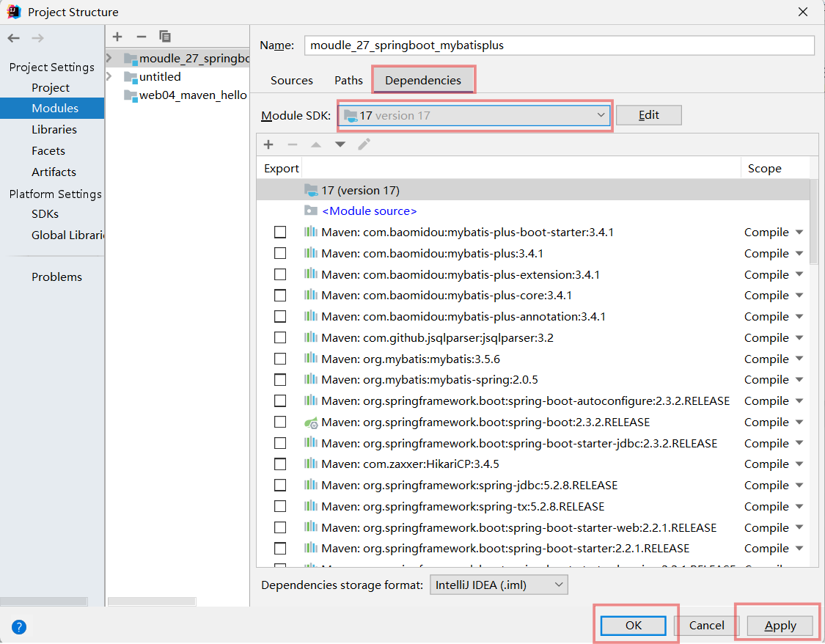
Task: Click the sidebar horizontal scrollbar
Action: [x=44, y=601]
